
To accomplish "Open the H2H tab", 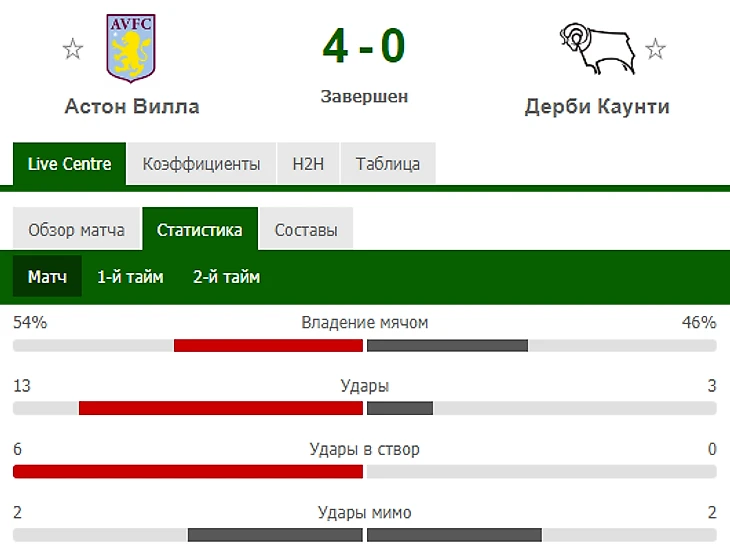I will point(308,164).
